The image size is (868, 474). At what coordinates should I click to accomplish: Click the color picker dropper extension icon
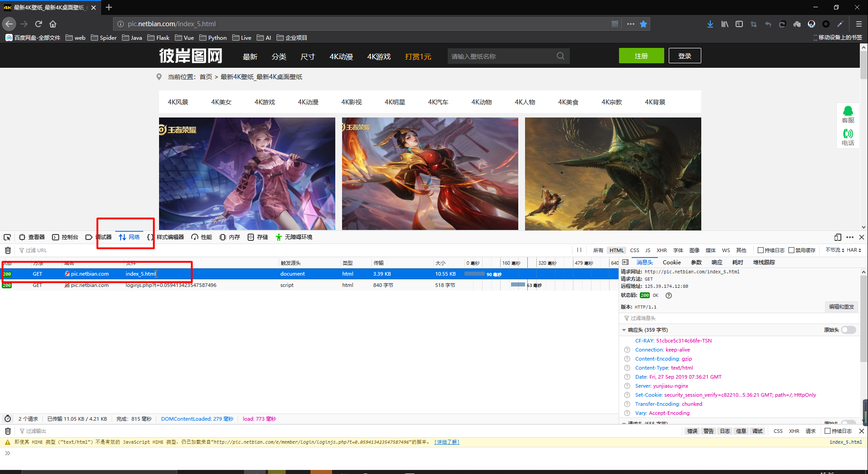click(840, 24)
